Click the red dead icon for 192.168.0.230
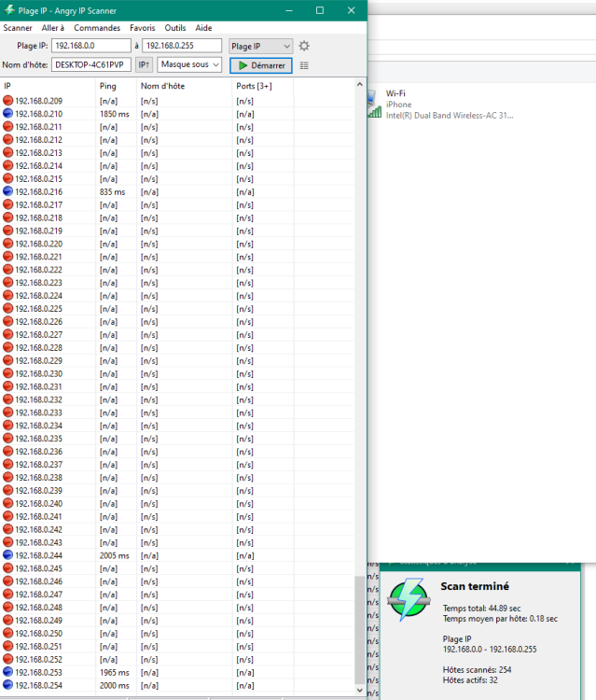596x700 pixels. [x=7, y=373]
